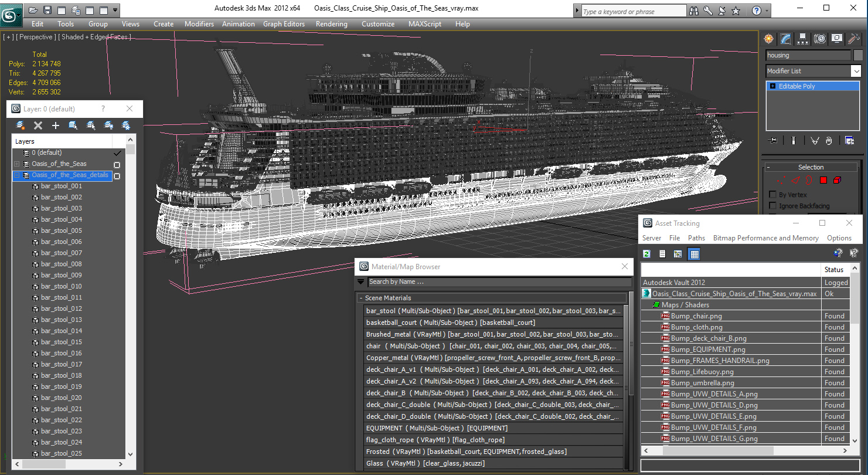Click Delete layer X icon in Layer dialog
This screenshot has height=475, width=868.
point(38,125)
